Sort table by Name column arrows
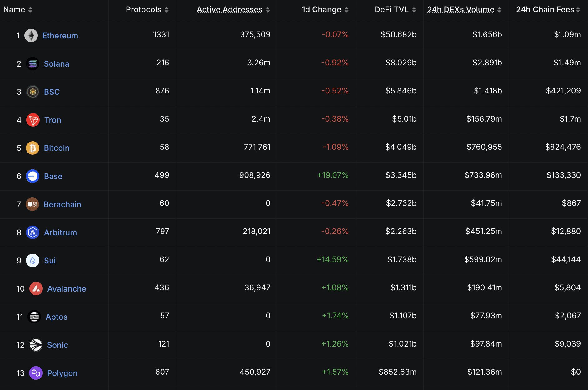Screen dimensions: 588x390 pos(30,10)
